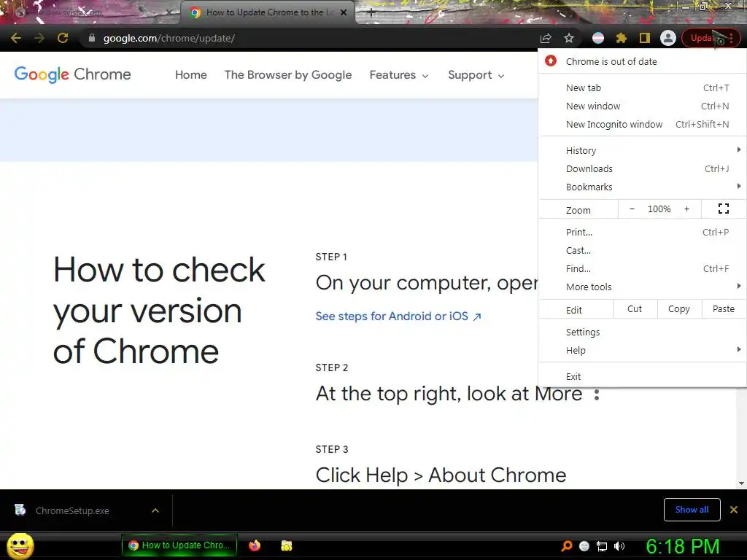747x560 pixels.
Task: Click ChromeSetup.exe download item
Action: [71, 510]
